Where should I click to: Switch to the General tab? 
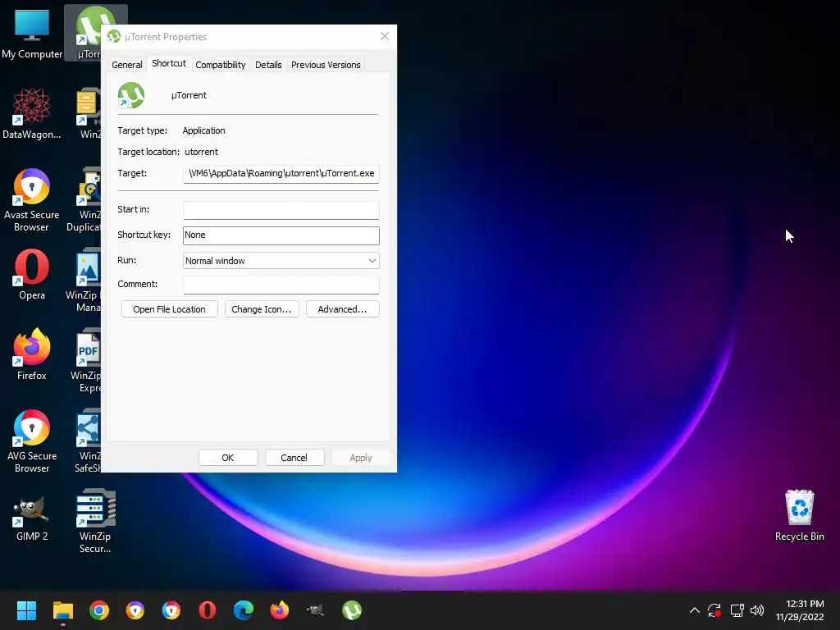pos(127,65)
